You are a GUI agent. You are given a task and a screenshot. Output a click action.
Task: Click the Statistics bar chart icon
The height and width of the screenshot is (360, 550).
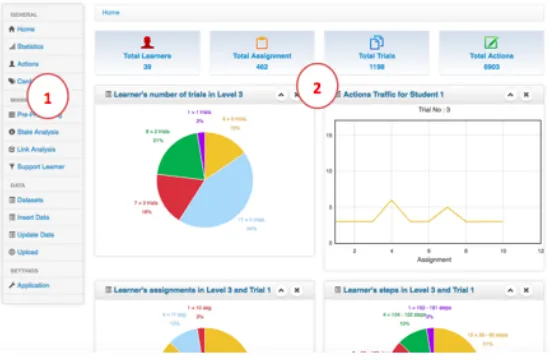point(12,46)
